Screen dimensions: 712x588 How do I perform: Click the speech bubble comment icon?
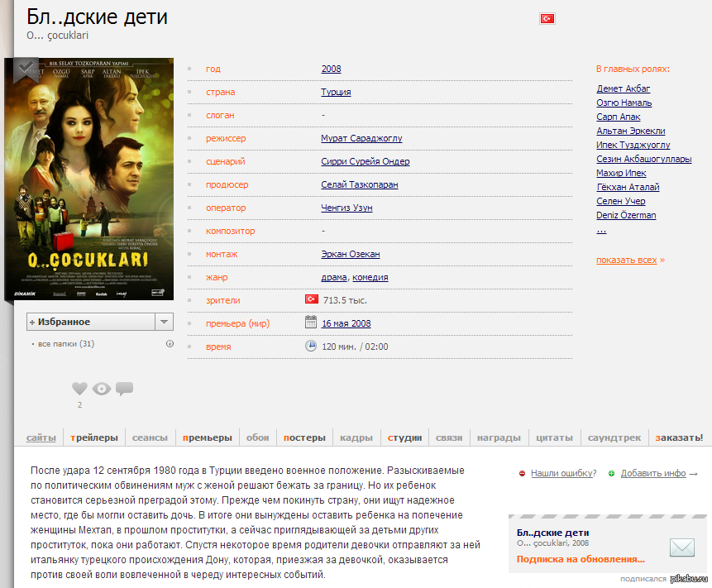pyautogui.click(x=124, y=389)
